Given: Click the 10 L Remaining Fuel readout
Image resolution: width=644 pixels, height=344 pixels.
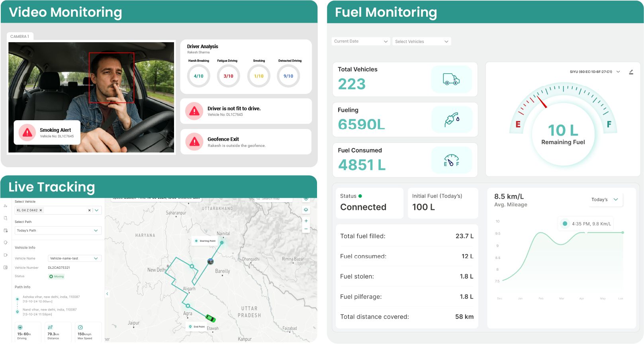Looking at the screenshot, I should [563, 134].
